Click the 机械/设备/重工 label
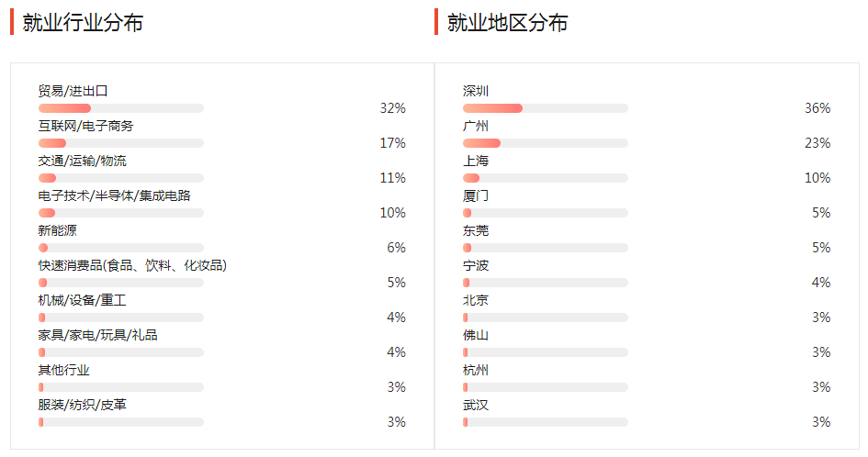Screen dimensions: 868x457 (82, 300)
